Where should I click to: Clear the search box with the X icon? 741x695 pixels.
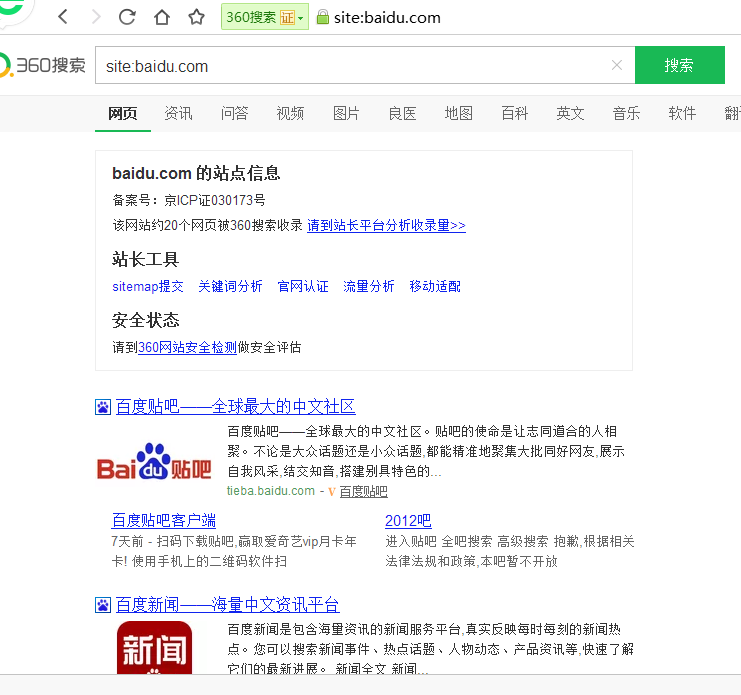click(617, 65)
